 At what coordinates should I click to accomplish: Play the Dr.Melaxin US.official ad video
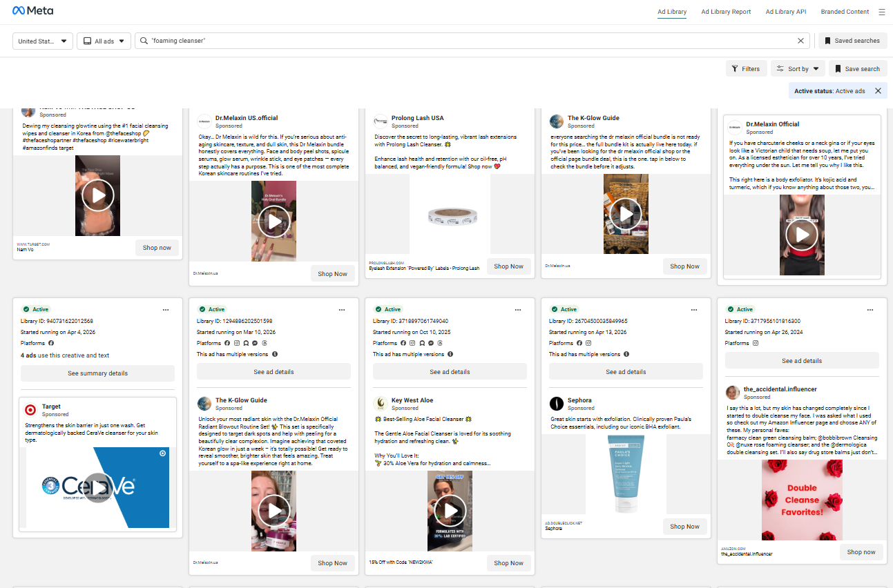coord(274,222)
